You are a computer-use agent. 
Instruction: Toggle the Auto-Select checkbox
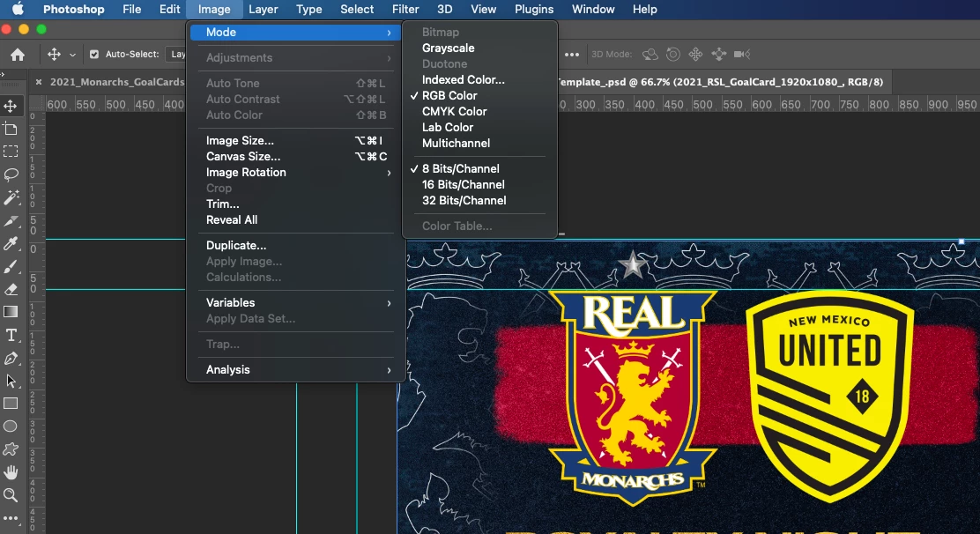pos(94,55)
